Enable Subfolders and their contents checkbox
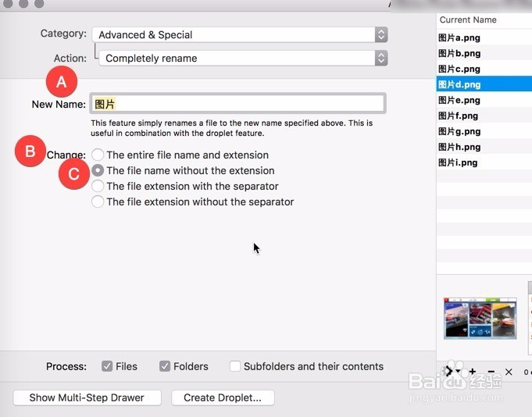 [x=235, y=366]
